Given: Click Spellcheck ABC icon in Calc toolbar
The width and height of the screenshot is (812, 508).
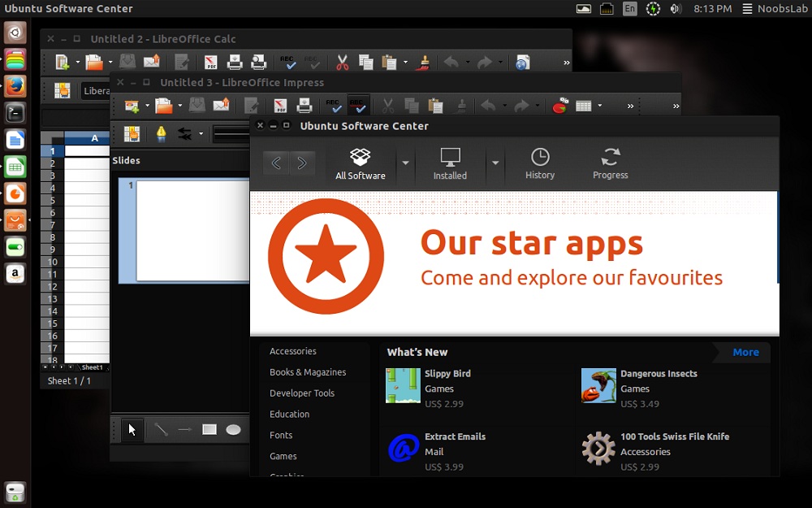Looking at the screenshot, I should click(287, 63).
